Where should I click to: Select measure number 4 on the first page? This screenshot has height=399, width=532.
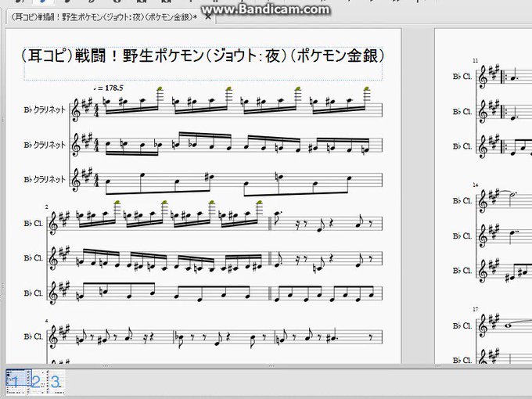pyautogui.click(x=46, y=321)
